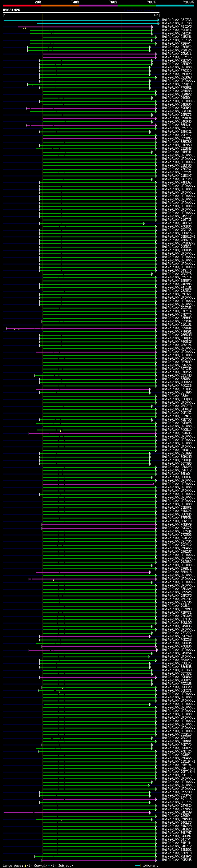Image resolution: width=197 pixels, height=868 pixels.
Task: Open hit UniRef100_O15194-2
Action: click(x=179, y=761)
